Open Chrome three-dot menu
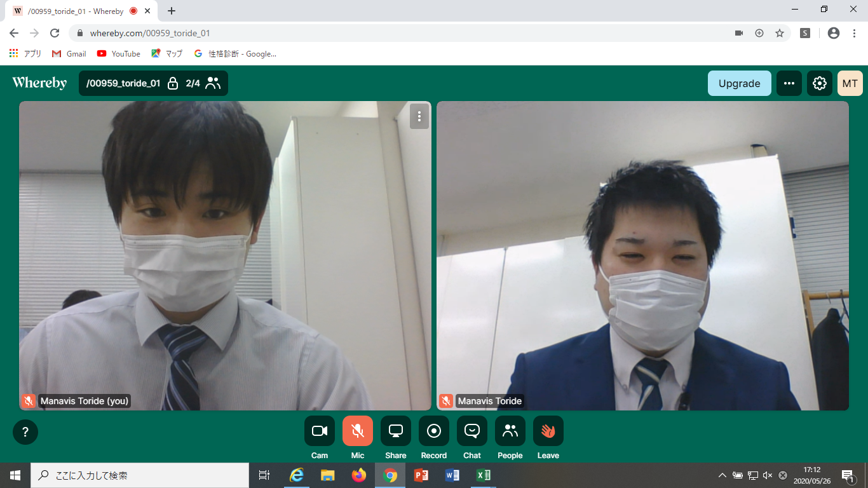Screen dimensions: 868x488 (854, 33)
